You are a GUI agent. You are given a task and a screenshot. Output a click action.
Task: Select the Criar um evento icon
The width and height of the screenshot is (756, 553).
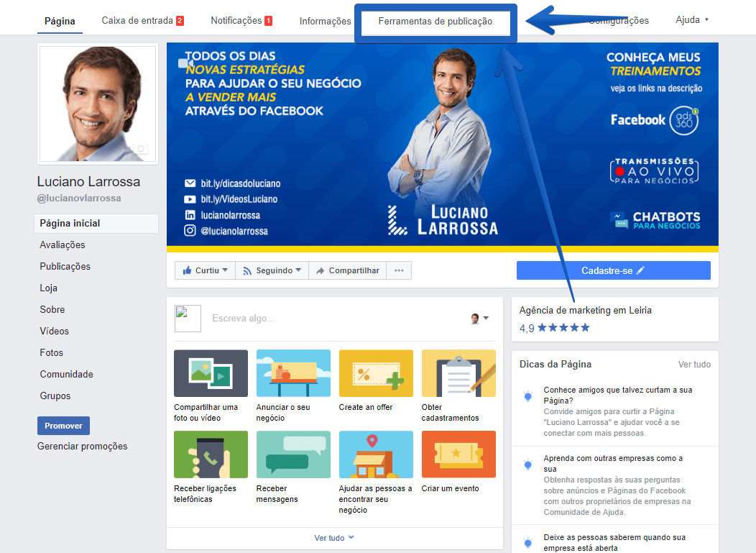458,454
